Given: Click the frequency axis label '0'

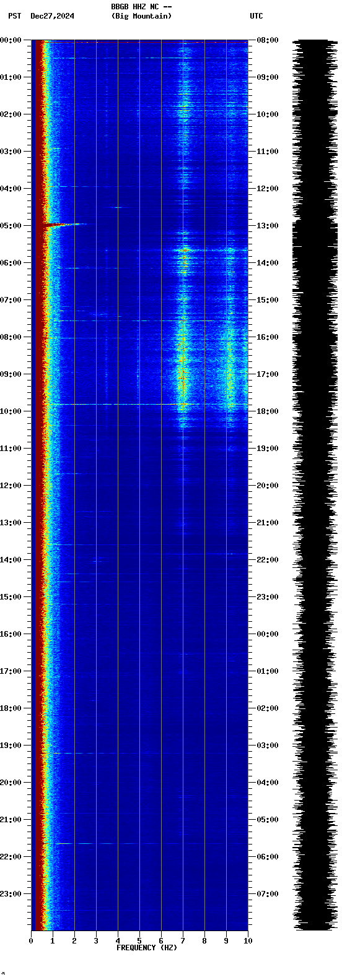Looking at the screenshot, I should (31, 941).
